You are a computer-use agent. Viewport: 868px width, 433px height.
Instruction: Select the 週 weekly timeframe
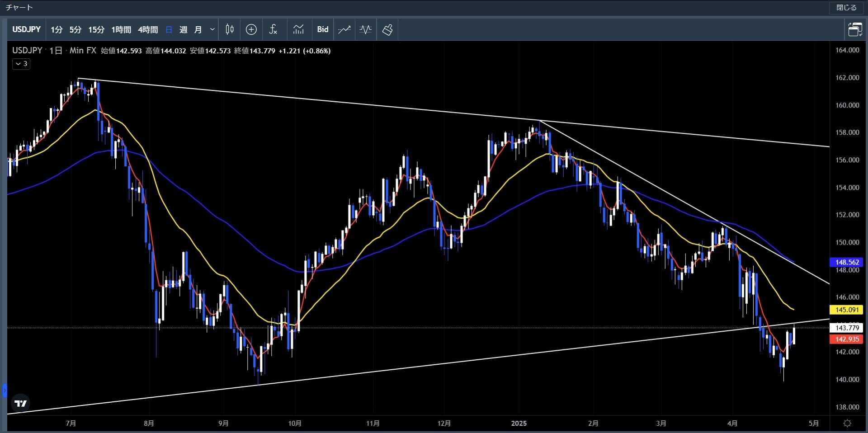(x=183, y=29)
